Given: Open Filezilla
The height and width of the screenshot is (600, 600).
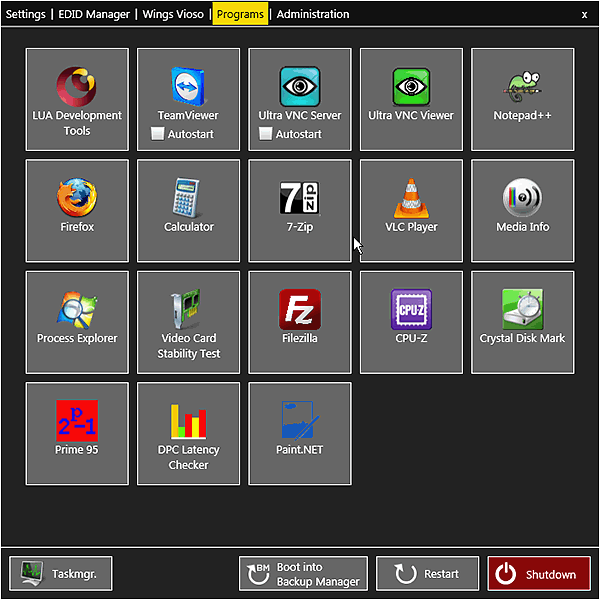Looking at the screenshot, I should (x=300, y=322).
